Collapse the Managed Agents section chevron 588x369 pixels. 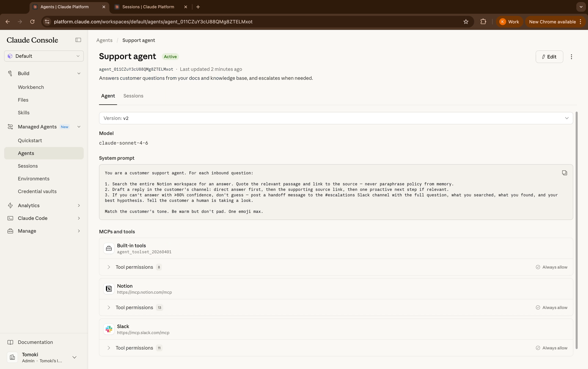[x=79, y=127]
